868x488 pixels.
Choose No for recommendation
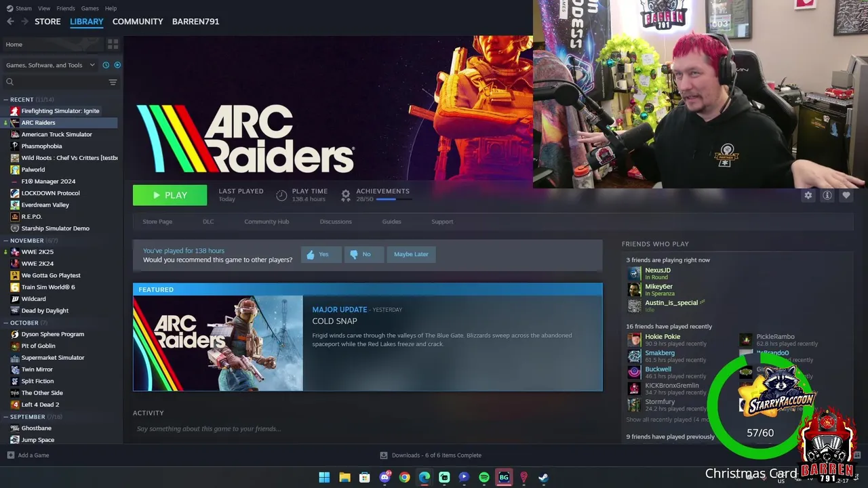pyautogui.click(x=364, y=254)
